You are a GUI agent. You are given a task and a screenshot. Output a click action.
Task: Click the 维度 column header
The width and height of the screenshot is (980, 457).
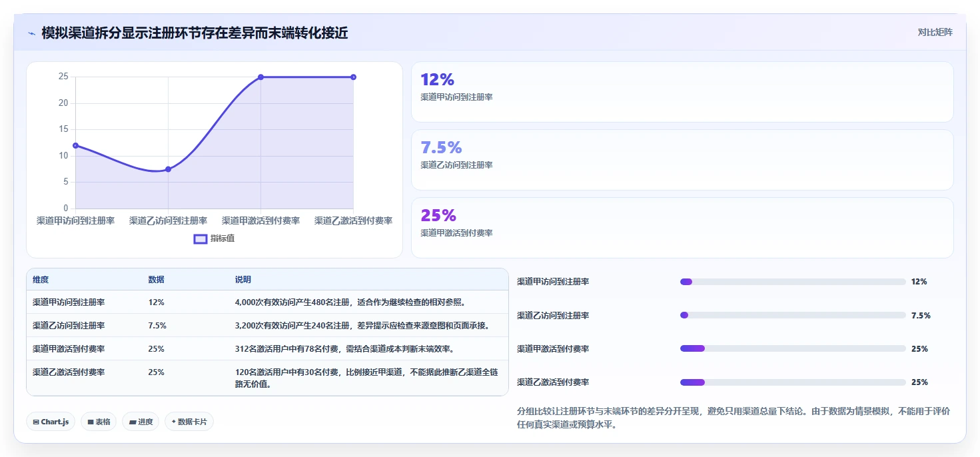(41, 280)
